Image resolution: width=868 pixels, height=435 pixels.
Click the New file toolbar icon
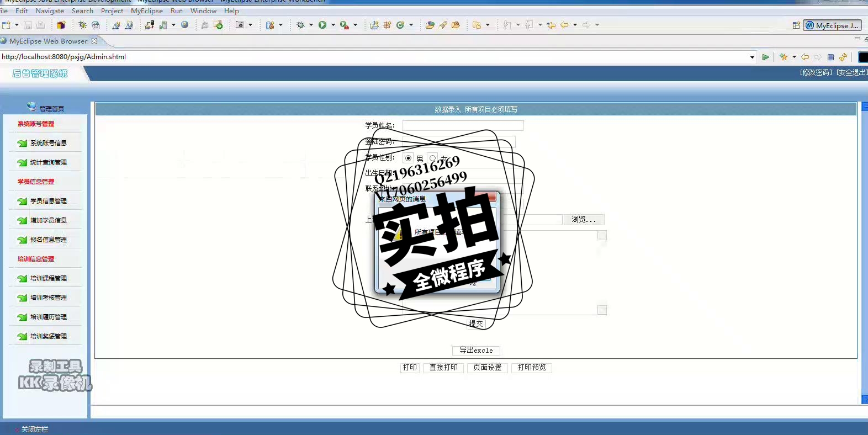(x=7, y=25)
